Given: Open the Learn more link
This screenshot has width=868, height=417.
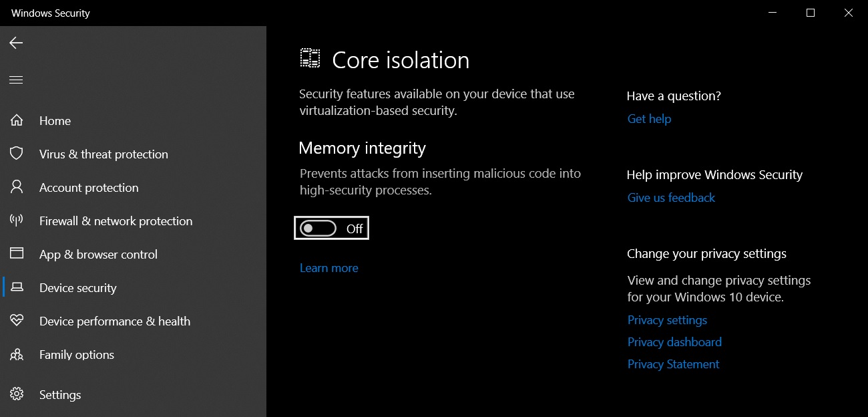Looking at the screenshot, I should point(329,268).
